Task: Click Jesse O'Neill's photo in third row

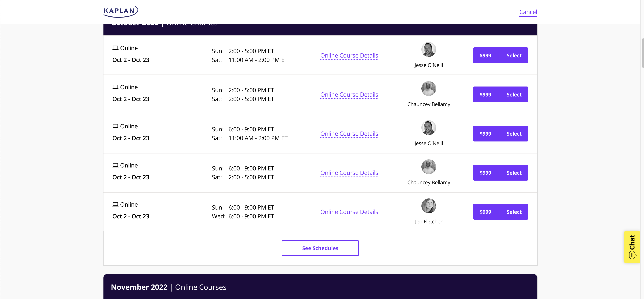Action: click(x=428, y=128)
